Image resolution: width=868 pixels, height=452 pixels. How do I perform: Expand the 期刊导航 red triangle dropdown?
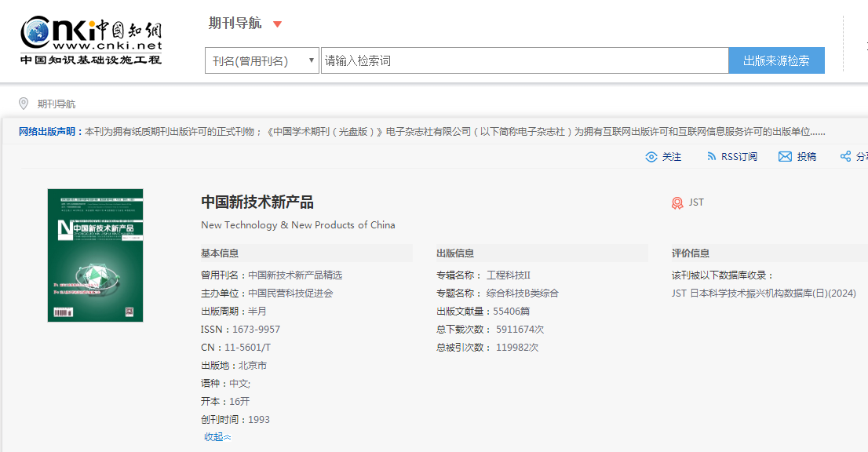coord(277,24)
